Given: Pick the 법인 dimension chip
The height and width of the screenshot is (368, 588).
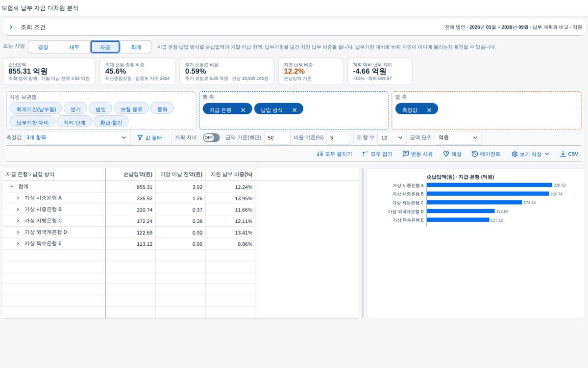Looking at the screenshot, I should click(100, 109).
